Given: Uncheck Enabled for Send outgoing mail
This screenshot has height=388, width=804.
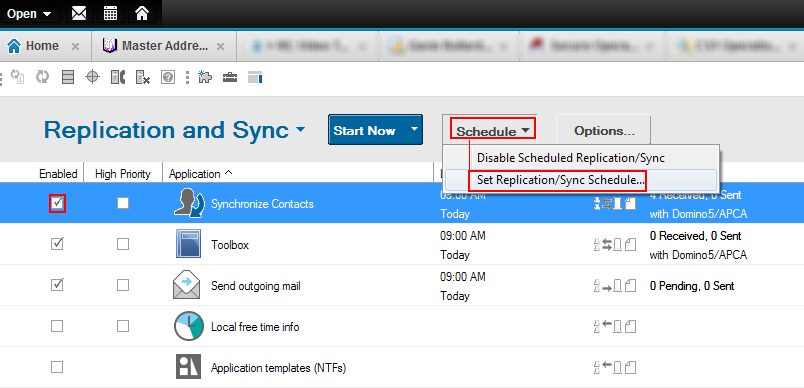Looking at the screenshot, I should click(57, 285).
